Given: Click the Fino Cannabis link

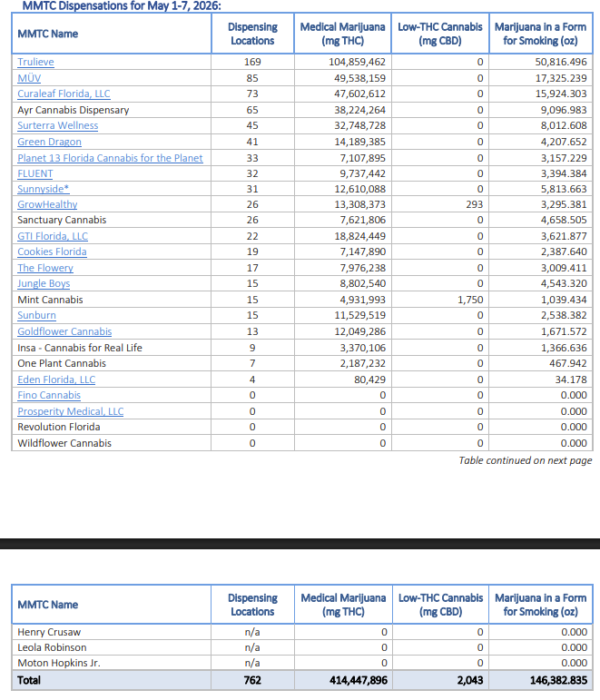Looking at the screenshot, I should (x=49, y=395).
